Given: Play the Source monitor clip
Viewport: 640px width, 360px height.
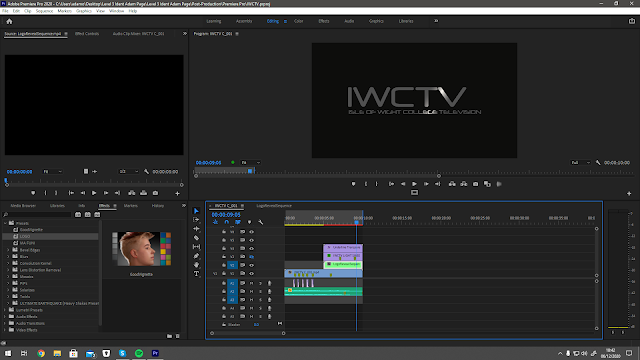Looking at the screenshot, I should click(94, 193).
